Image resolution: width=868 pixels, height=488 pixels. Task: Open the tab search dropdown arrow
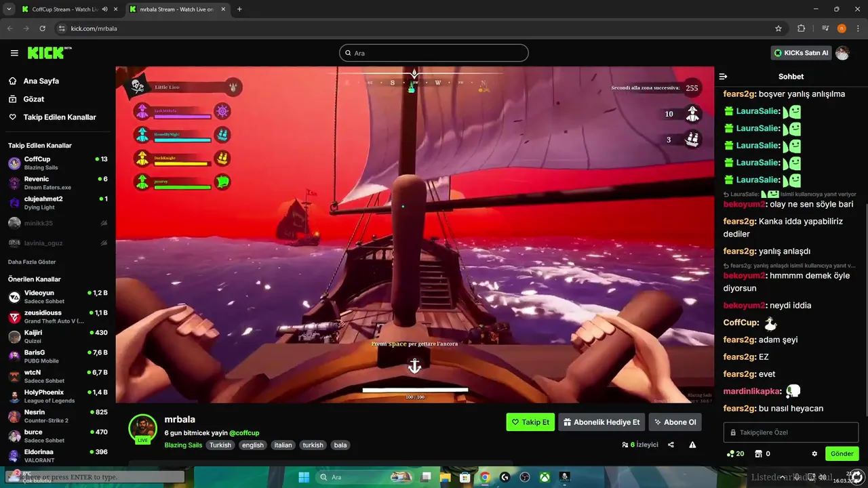click(9, 9)
